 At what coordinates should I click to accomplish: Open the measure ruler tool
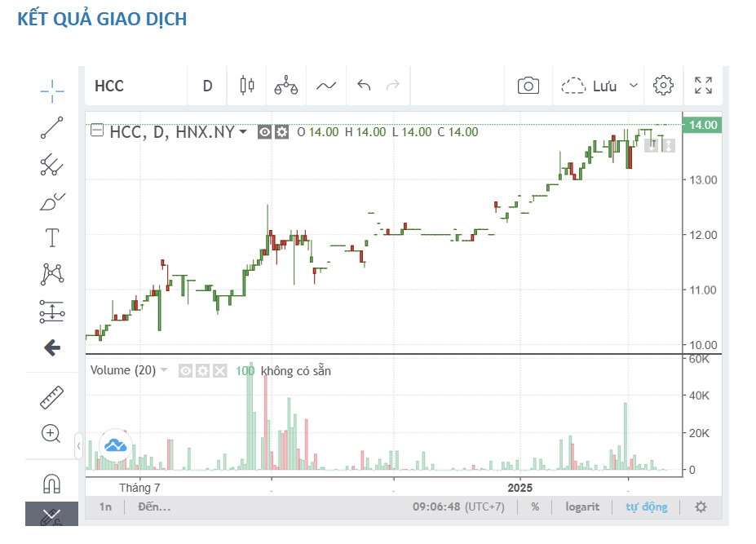tap(52, 397)
